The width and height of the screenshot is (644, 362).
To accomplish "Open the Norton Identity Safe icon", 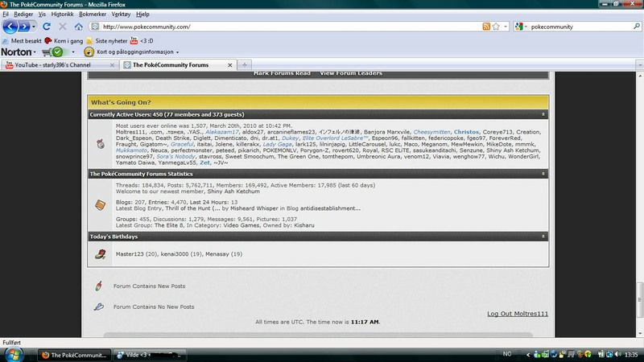I will [89, 52].
